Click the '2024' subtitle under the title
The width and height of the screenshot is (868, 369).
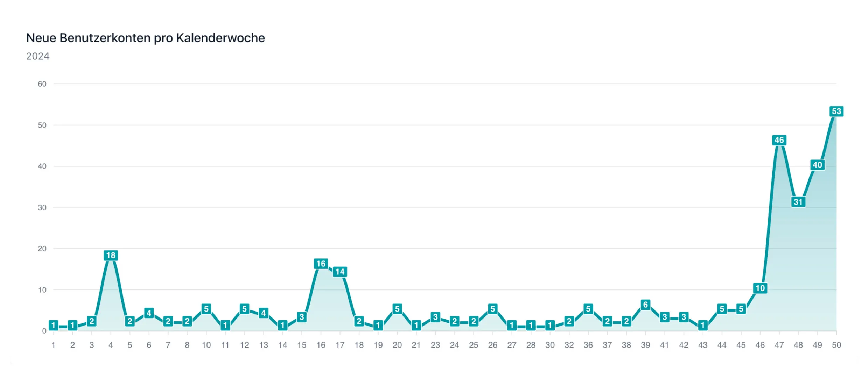tap(38, 56)
